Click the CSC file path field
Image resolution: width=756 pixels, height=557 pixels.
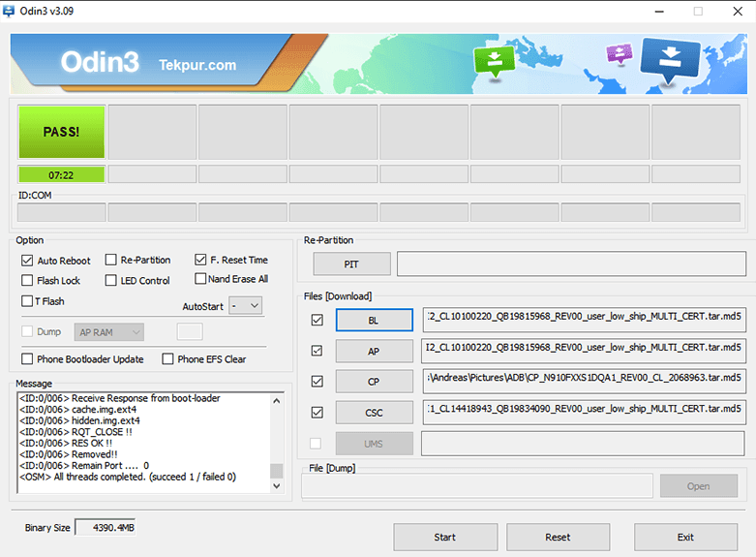click(x=585, y=413)
